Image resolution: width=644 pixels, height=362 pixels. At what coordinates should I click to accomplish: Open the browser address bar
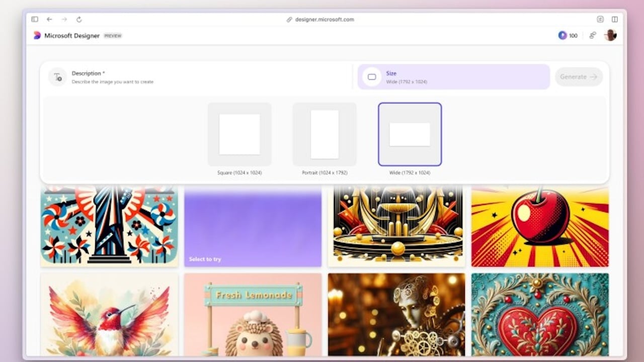point(321,19)
